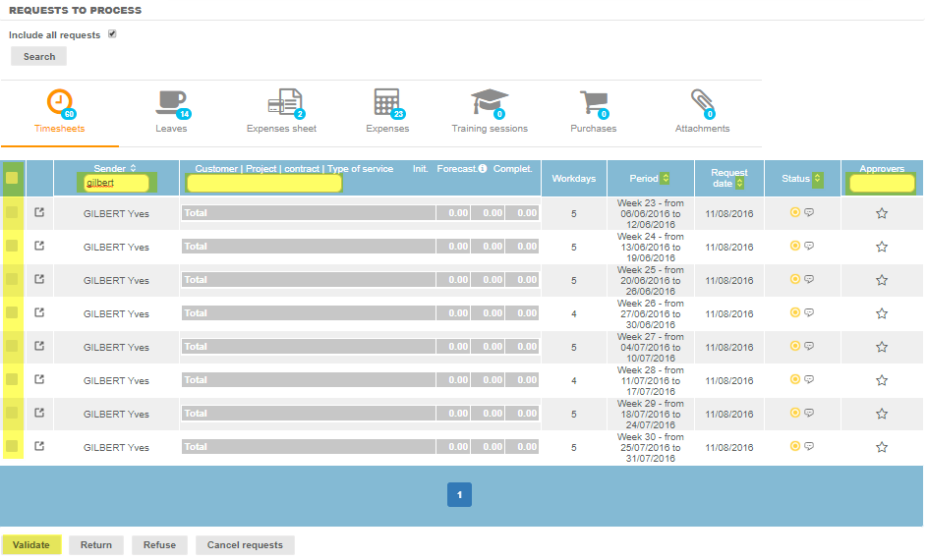Click the Cancel requests button

245,545
